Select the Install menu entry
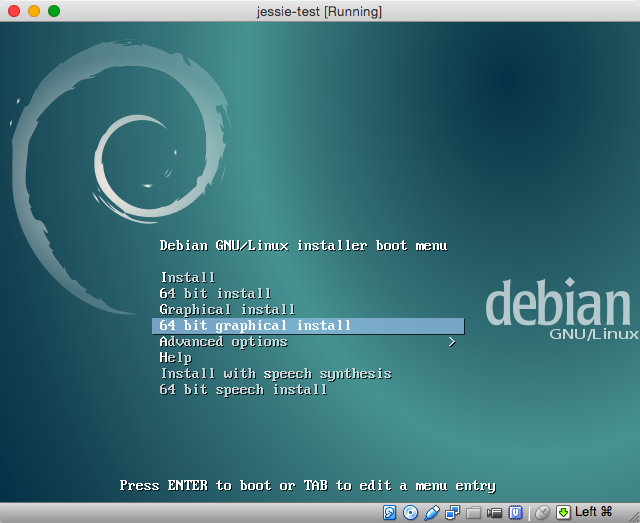The width and height of the screenshot is (640, 523). (x=308, y=278)
